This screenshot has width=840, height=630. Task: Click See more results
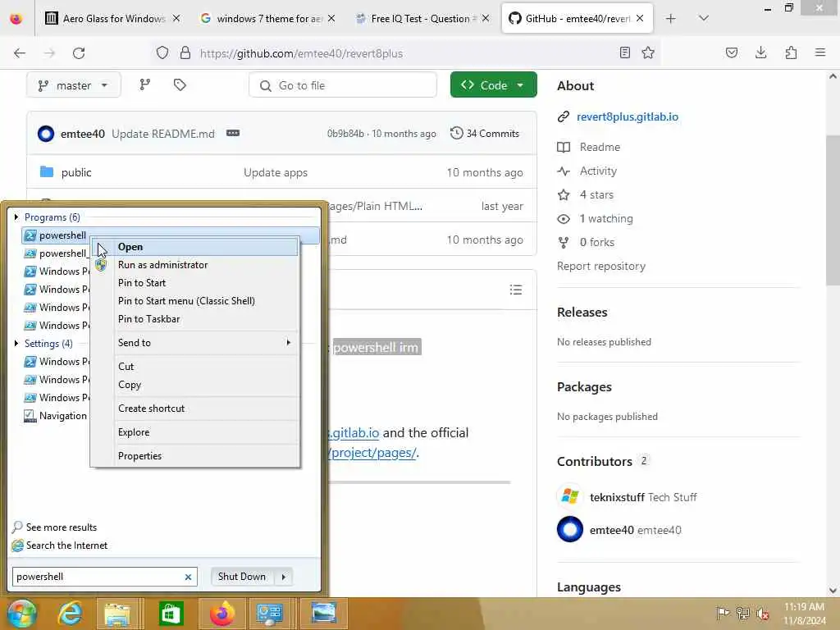point(61,527)
